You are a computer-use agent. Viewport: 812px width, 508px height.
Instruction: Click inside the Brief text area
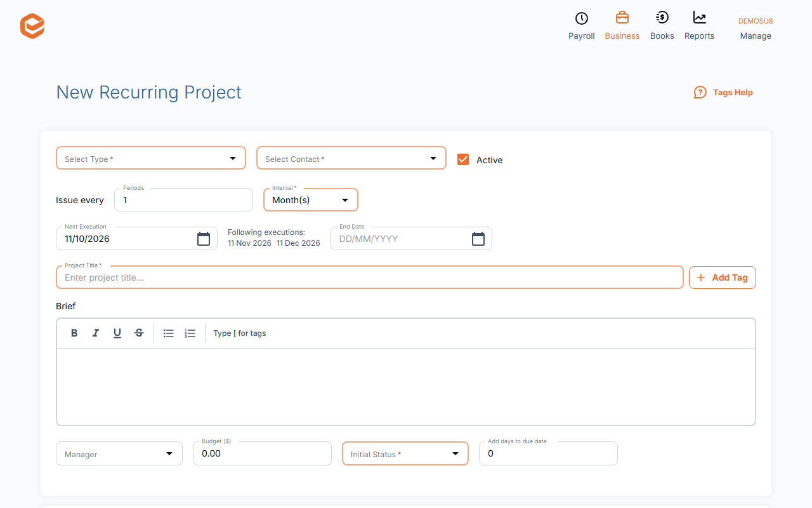point(406,386)
